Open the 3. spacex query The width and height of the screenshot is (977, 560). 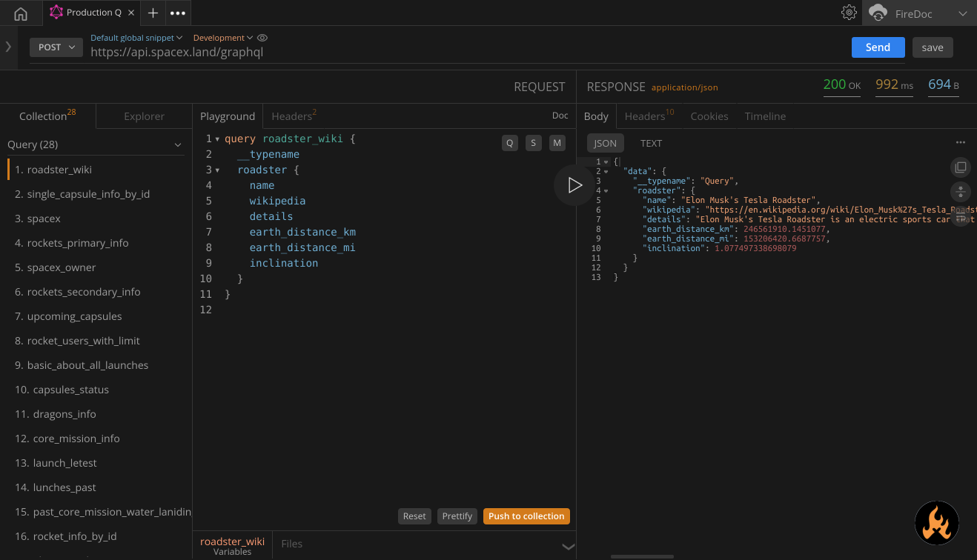pyautogui.click(x=96, y=219)
